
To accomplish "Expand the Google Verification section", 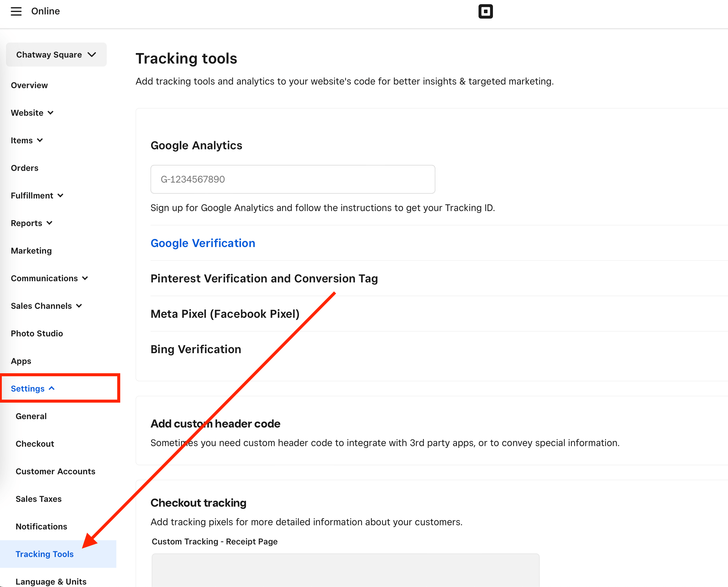I will 203,243.
